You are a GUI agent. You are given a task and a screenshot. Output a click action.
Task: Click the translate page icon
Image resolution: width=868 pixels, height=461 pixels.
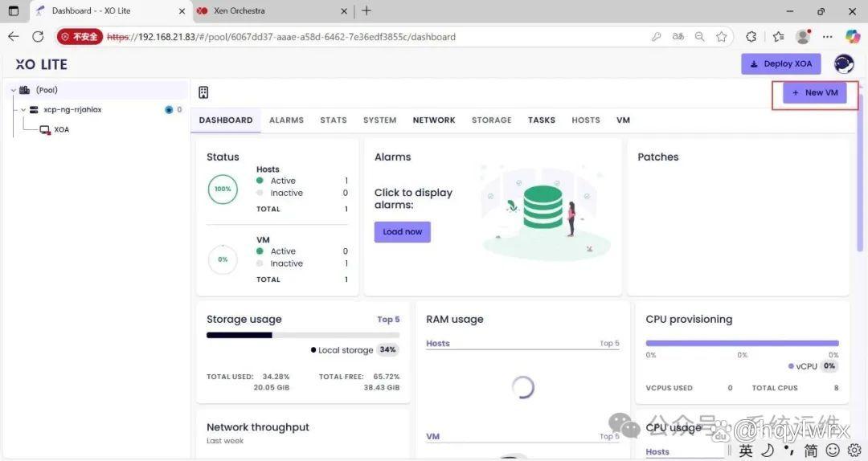point(678,36)
